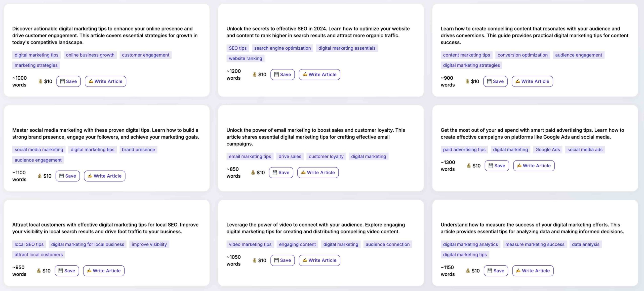This screenshot has width=644, height=291.
Task: Save the ~1150 words analytics idea
Action: click(496, 271)
